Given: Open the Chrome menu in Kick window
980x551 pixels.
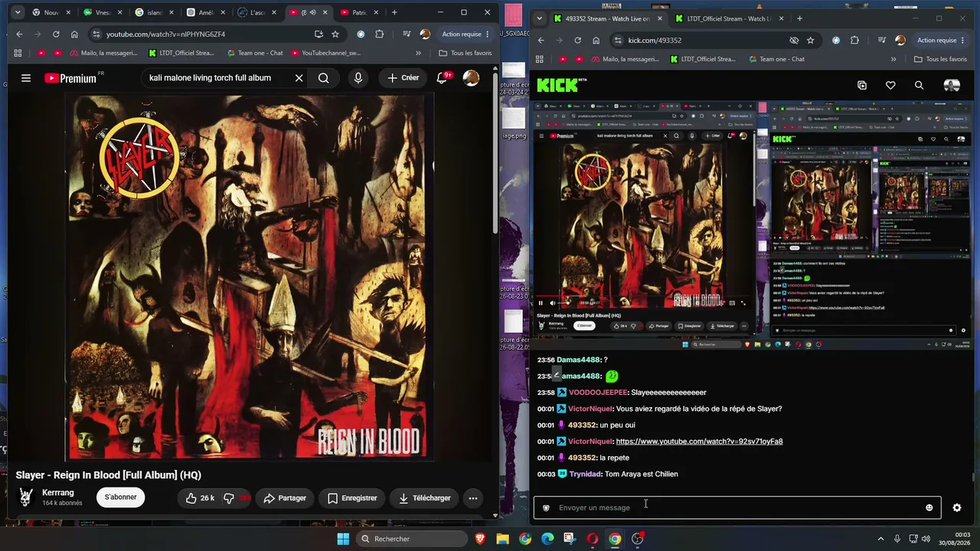Looking at the screenshot, I should point(962,41).
